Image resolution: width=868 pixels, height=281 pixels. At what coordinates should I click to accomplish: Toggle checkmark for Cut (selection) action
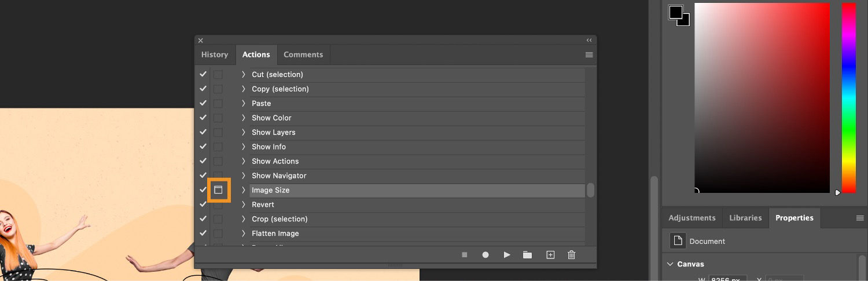203,74
